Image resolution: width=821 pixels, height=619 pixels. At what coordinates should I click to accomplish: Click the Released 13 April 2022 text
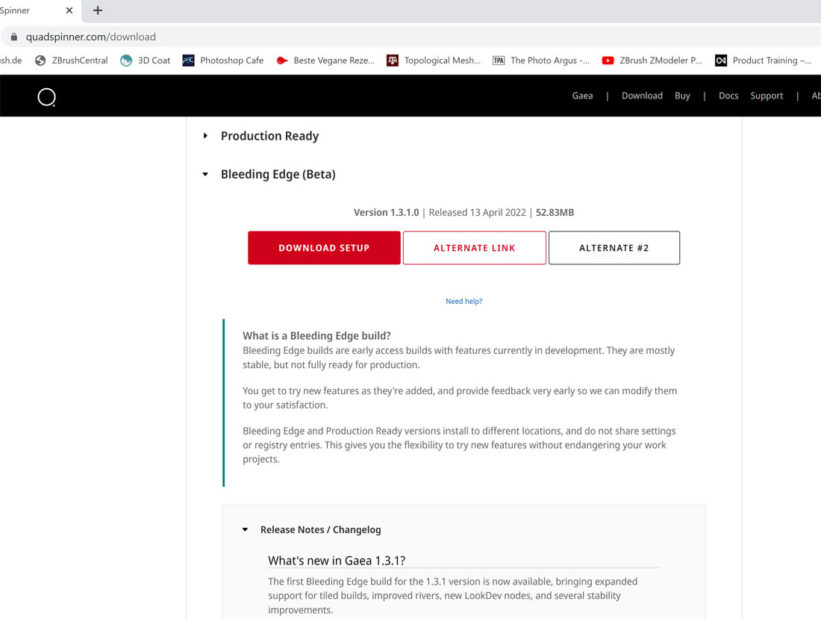click(x=478, y=212)
